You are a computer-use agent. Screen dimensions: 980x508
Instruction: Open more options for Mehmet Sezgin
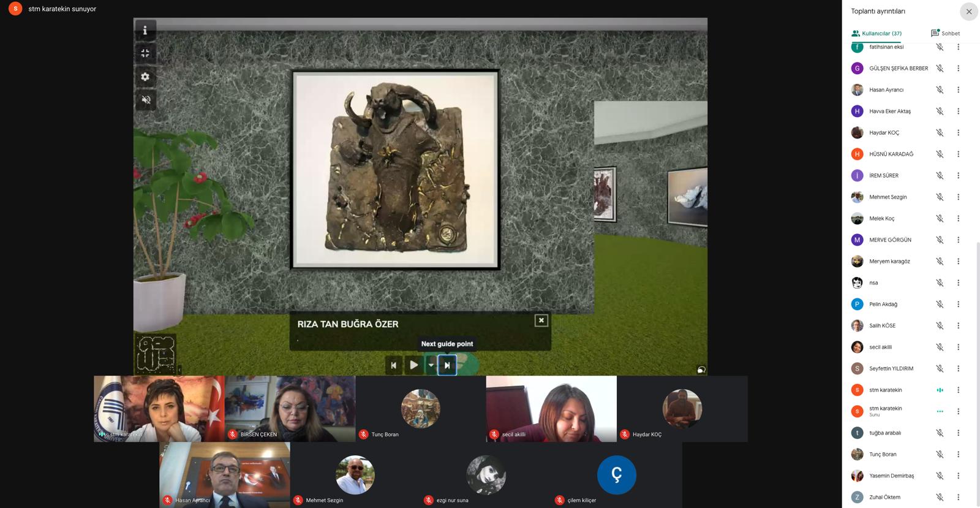coord(959,197)
